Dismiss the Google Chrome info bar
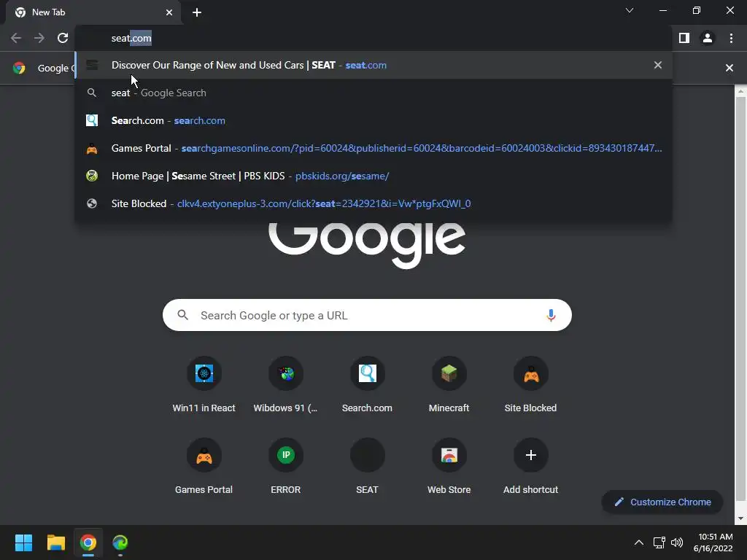 click(729, 68)
